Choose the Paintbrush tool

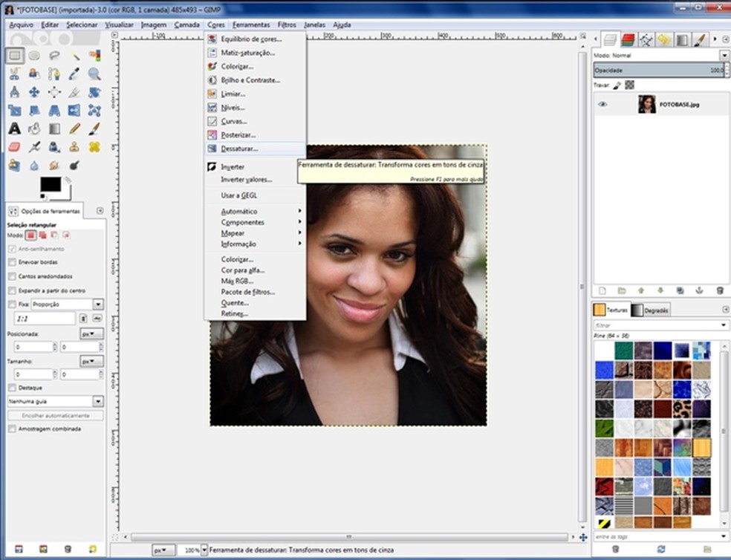click(94, 128)
